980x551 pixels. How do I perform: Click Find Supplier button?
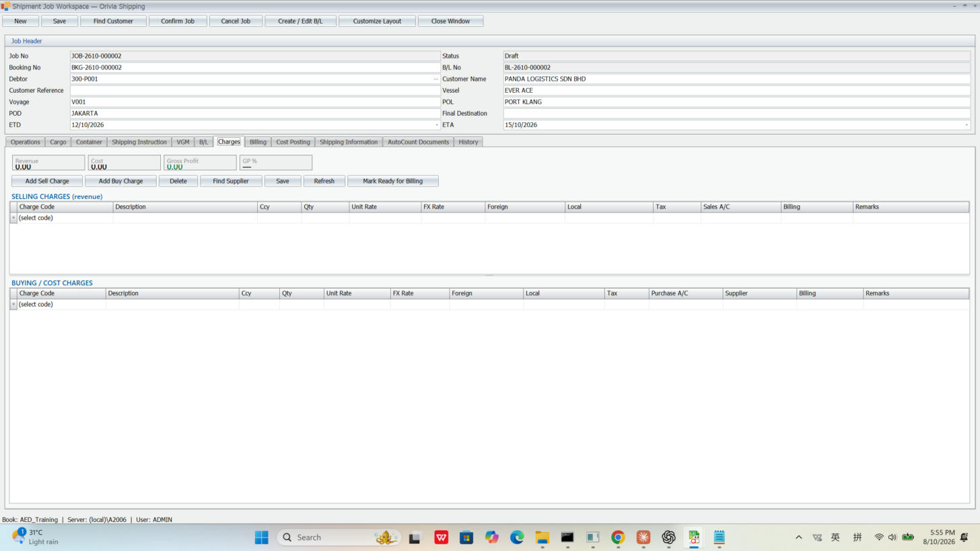click(231, 181)
